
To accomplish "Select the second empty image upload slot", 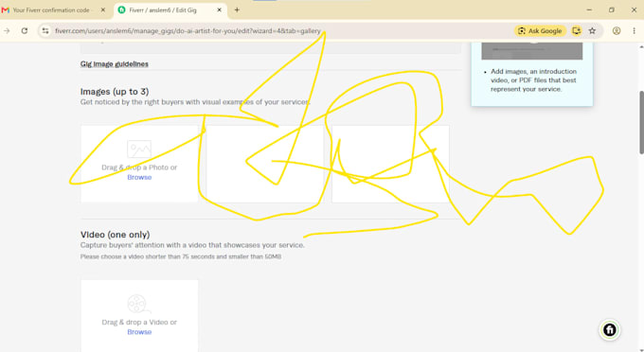I will tap(265, 164).
